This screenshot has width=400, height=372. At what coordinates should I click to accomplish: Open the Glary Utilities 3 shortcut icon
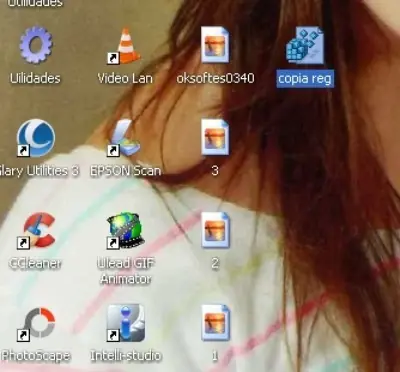[36, 138]
